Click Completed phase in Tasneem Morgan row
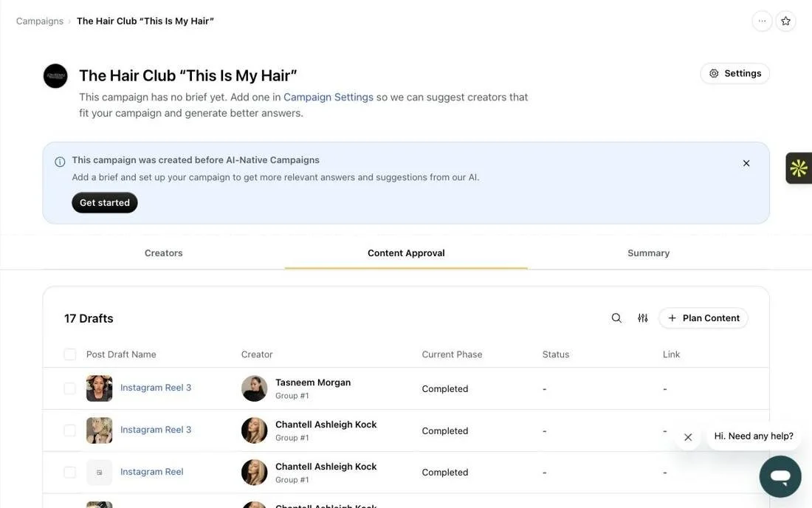Screen dimensions: 812x508 click(x=445, y=389)
